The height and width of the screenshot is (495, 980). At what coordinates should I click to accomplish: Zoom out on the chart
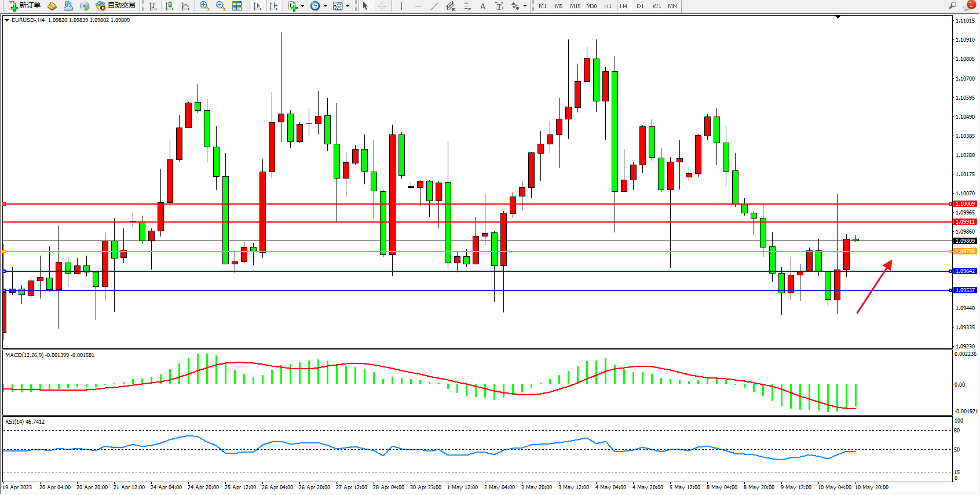tap(220, 6)
